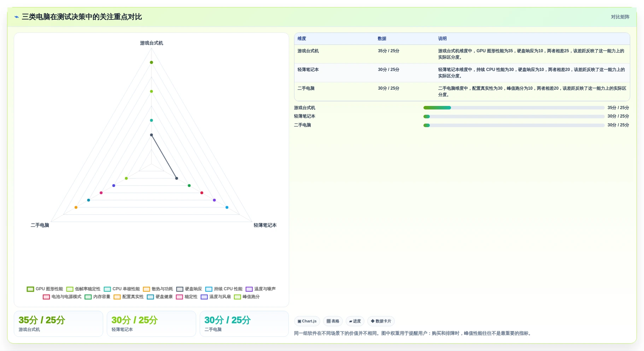Viewport: 644px width, 351px height.
Task: Click the 轻薄笔记本 label beside progress bars
Action: (305, 116)
